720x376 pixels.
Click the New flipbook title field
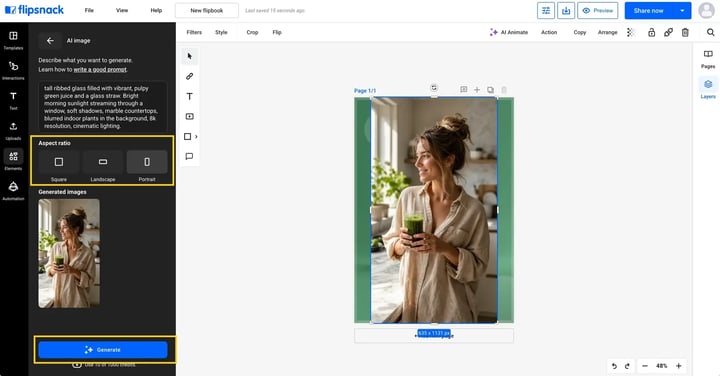pos(207,11)
